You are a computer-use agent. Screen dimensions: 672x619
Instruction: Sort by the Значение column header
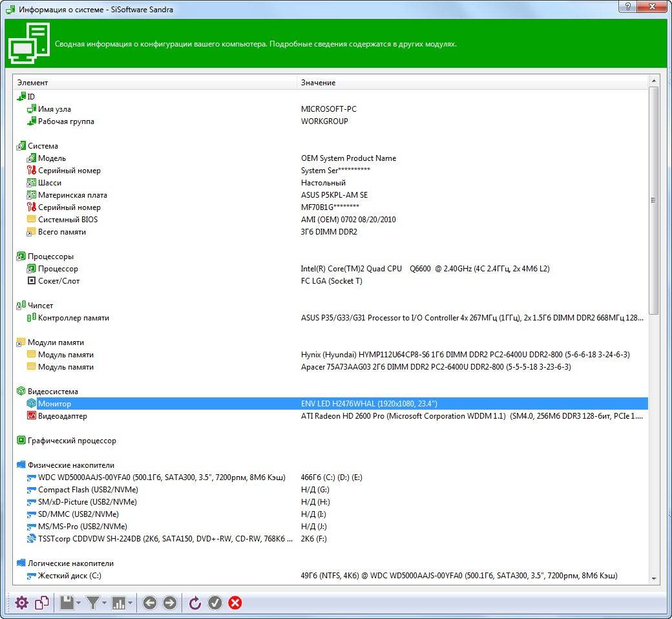click(x=472, y=83)
